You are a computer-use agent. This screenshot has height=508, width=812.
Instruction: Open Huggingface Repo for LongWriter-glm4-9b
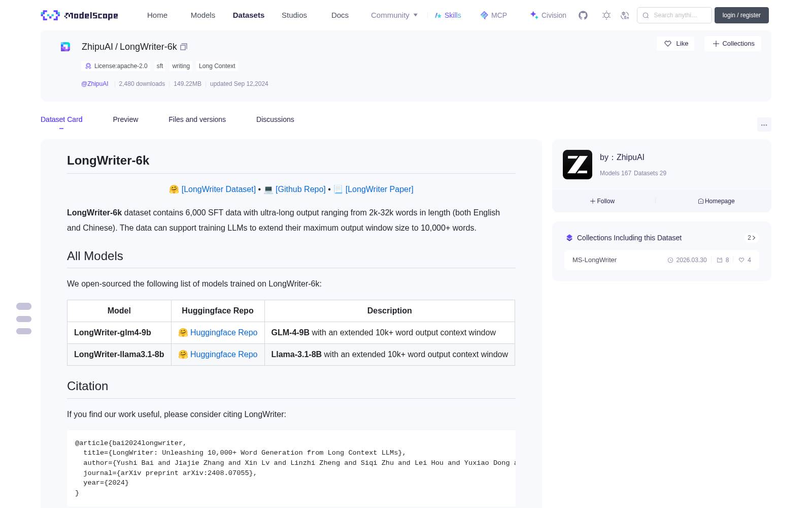pyautogui.click(x=224, y=332)
